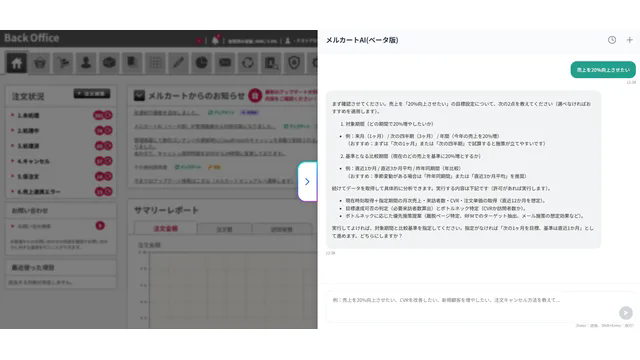Open the shield security icon in toolbar

[x=294, y=63]
